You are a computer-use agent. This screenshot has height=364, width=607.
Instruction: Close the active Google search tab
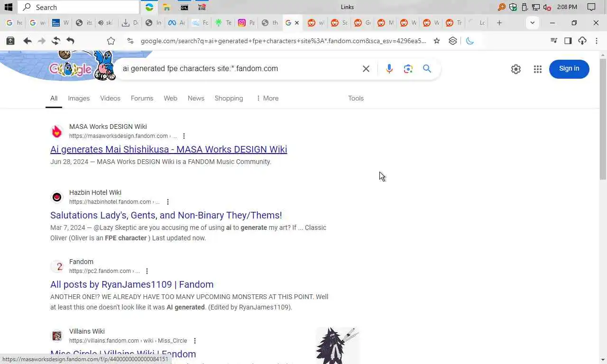pyautogui.click(x=297, y=23)
